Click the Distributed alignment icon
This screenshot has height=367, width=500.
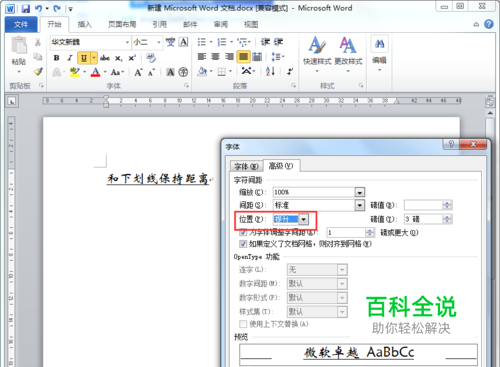[x=257, y=57]
